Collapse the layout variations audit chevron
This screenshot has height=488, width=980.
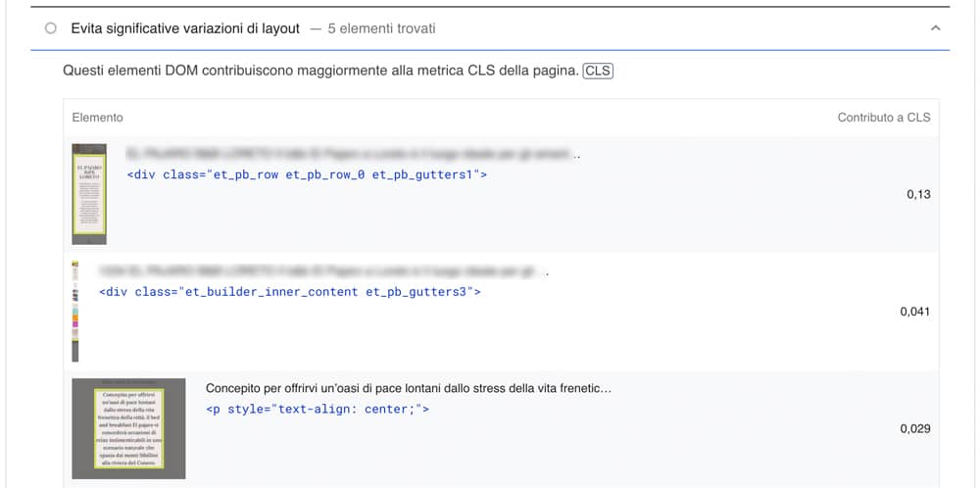tap(935, 28)
